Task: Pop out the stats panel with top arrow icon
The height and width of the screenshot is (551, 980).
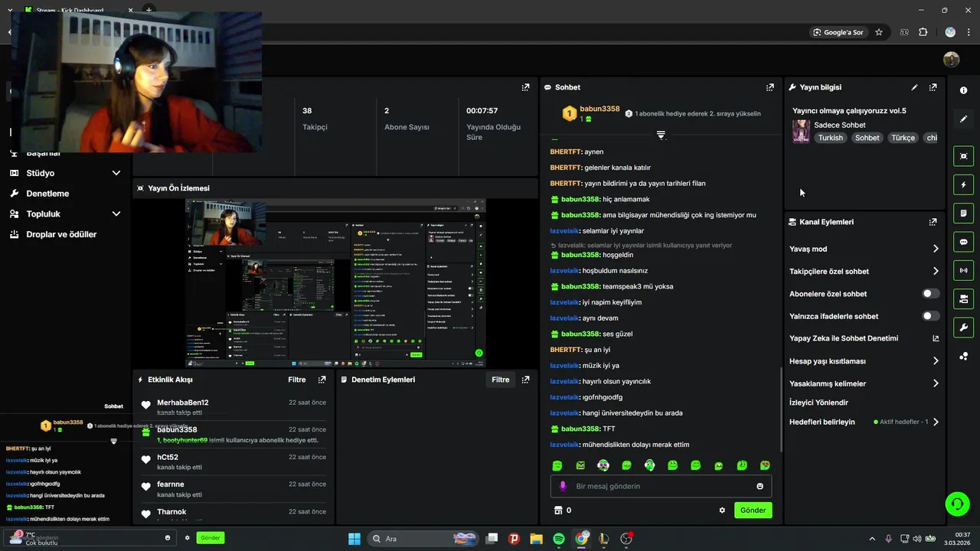Action: (525, 87)
